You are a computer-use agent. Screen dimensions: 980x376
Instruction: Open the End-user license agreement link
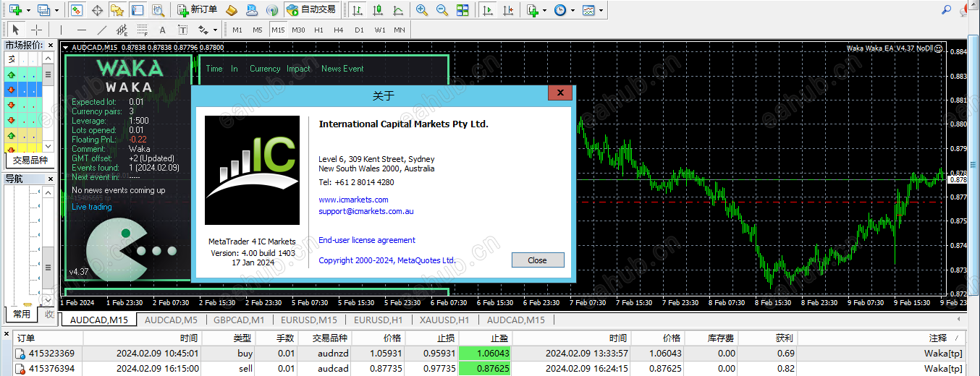[367, 240]
